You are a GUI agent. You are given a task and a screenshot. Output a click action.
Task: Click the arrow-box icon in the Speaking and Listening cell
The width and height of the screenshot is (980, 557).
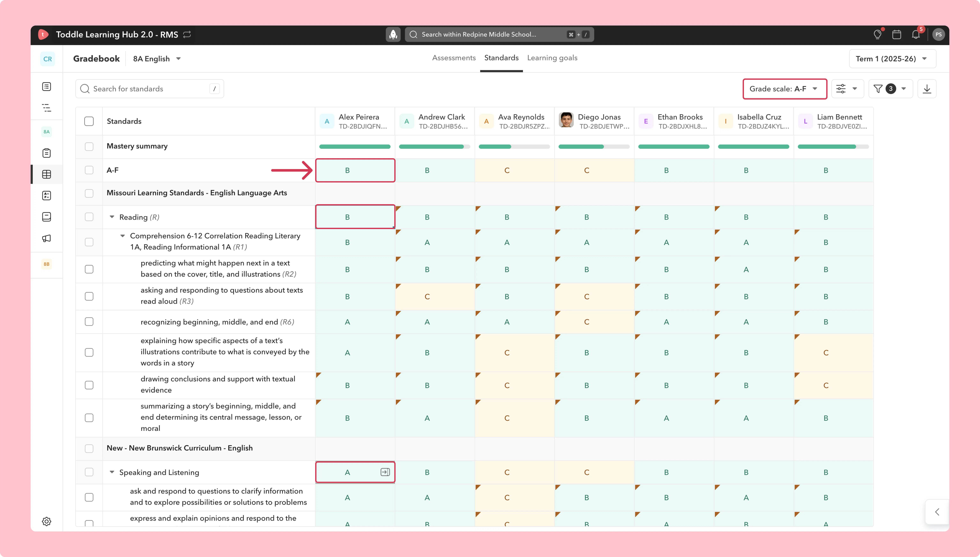[x=385, y=472]
